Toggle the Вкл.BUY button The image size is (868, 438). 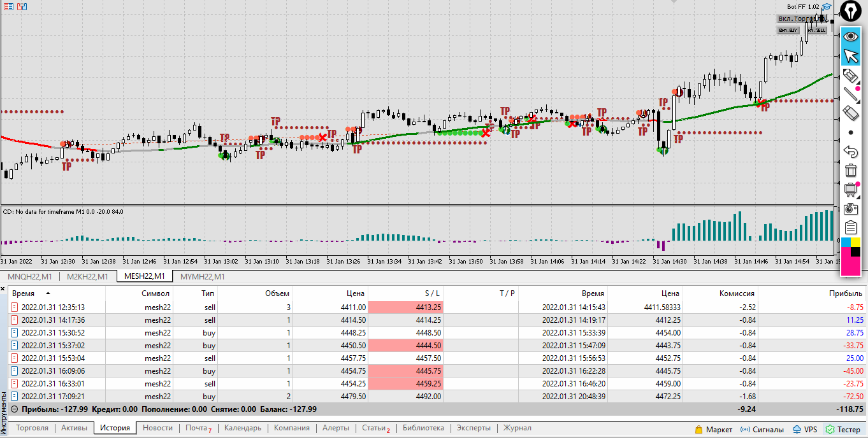788,30
